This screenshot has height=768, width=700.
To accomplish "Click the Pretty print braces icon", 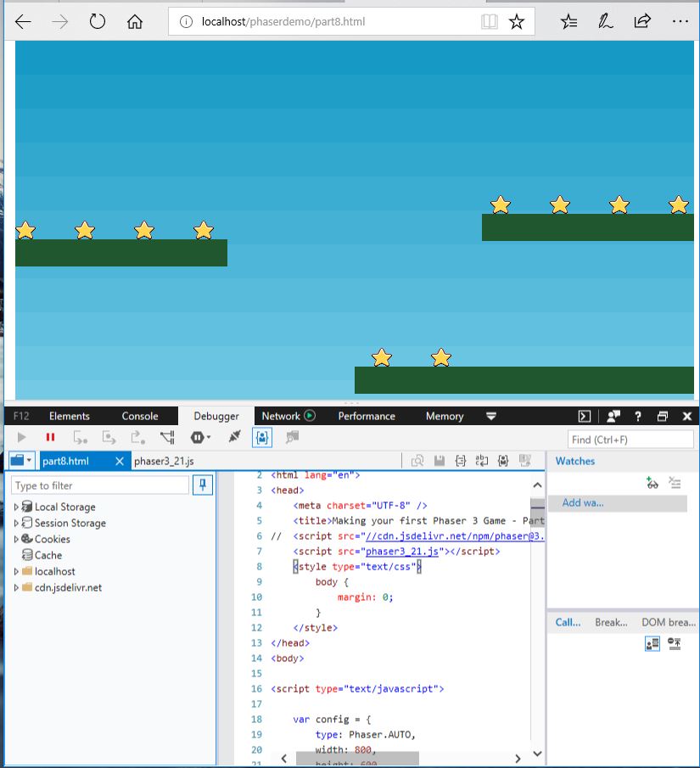I will click(x=461, y=461).
